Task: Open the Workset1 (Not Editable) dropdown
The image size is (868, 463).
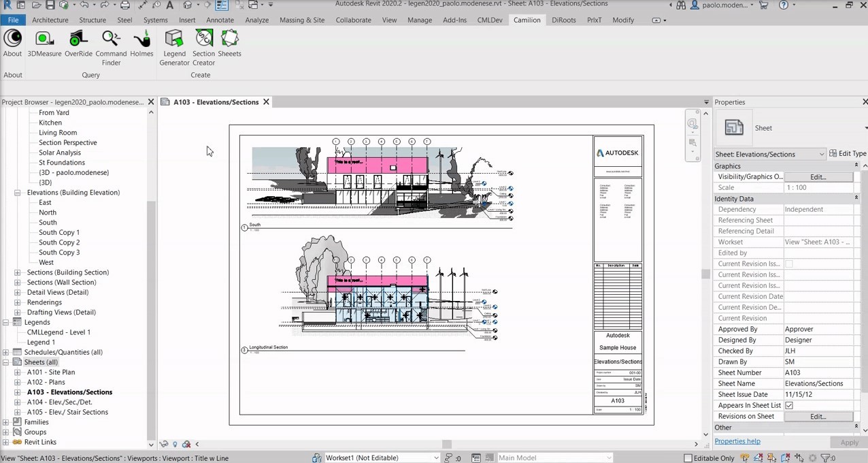Action: (x=382, y=458)
